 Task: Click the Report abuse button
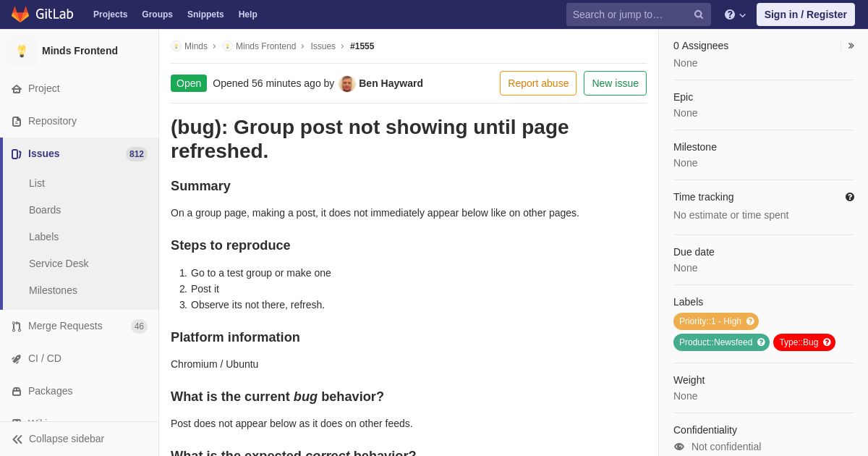click(x=538, y=83)
